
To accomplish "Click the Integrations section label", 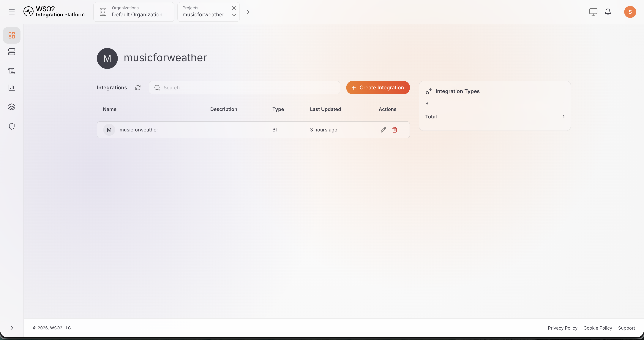I will point(112,88).
